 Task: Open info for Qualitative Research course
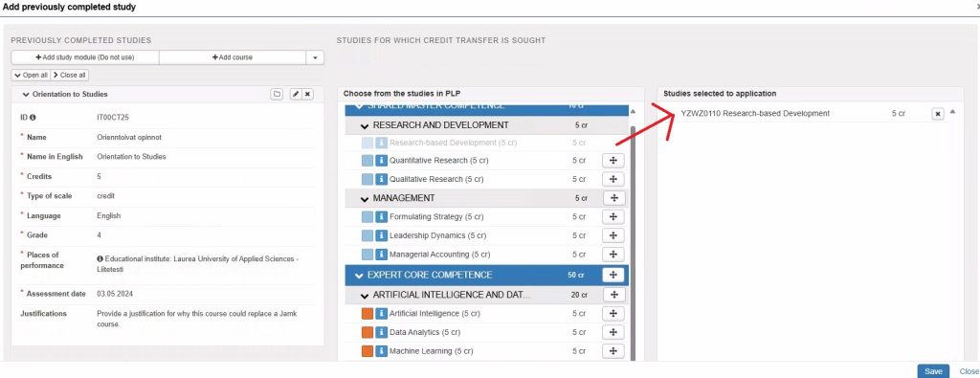381,179
